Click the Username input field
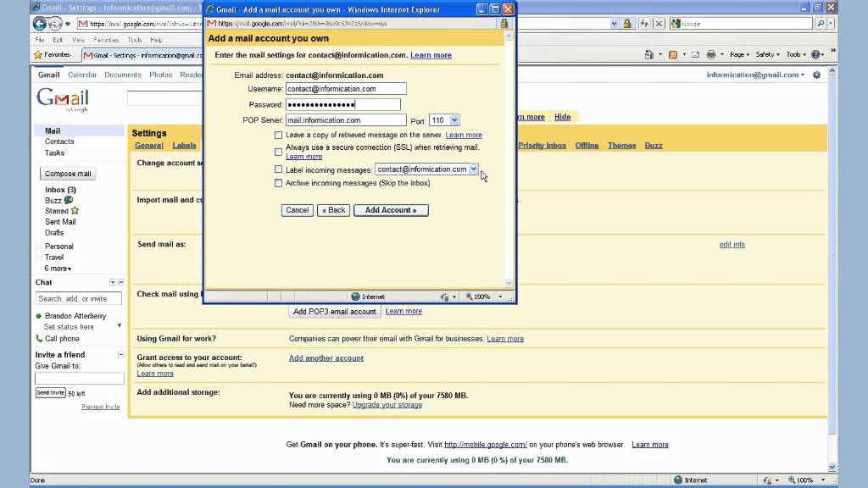The width and height of the screenshot is (868, 488). [x=346, y=88]
